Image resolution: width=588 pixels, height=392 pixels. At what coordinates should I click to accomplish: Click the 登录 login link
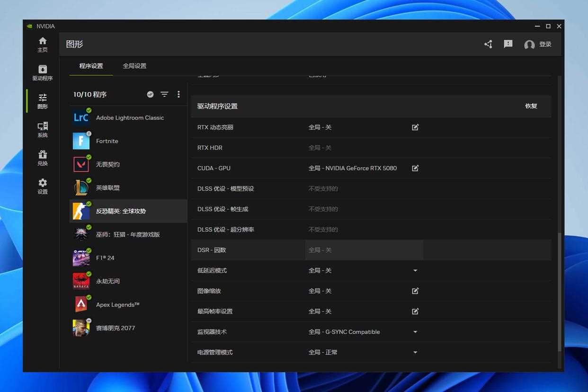coord(545,45)
